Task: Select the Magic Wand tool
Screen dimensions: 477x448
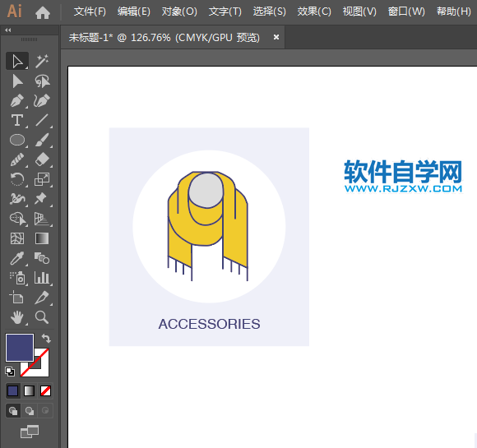Action: [x=42, y=61]
